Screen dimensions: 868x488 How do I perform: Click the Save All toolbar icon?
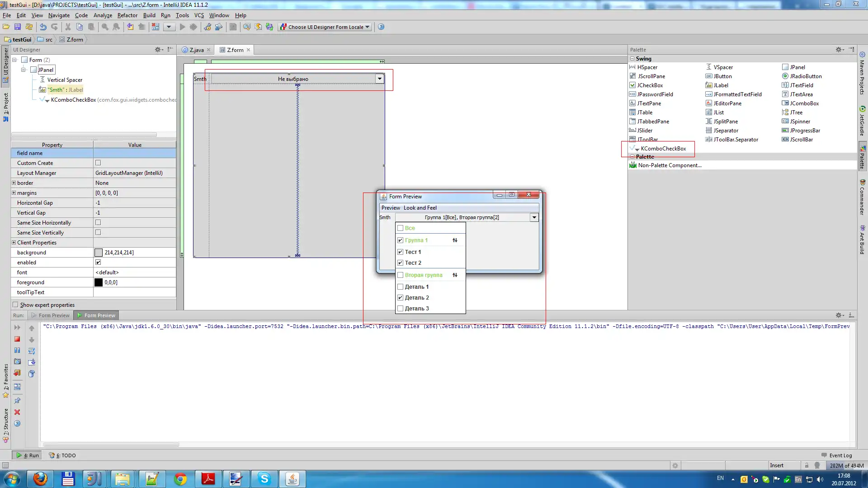pyautogui.click(x=18, y=27)
